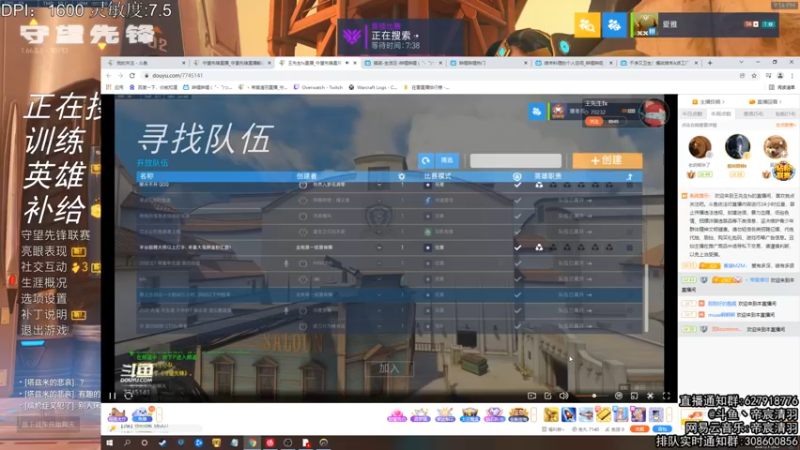Image resolution: width=800 pixels, height=450 pixels.
Task: Open 选项设置 in Overwatch menu
Action: coord(44,298)
